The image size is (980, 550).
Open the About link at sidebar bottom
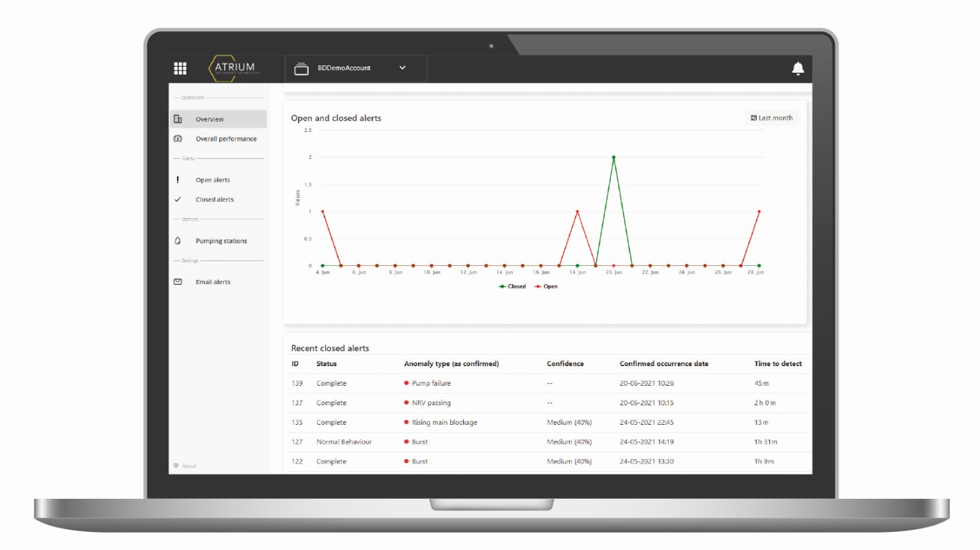point(184,465)
